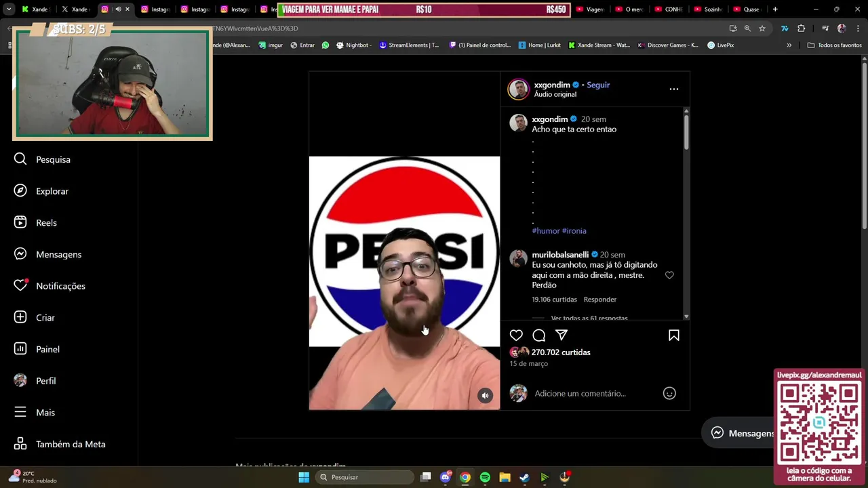Open StreamElements bookmark
868x488 pixels.
[409, 45]
